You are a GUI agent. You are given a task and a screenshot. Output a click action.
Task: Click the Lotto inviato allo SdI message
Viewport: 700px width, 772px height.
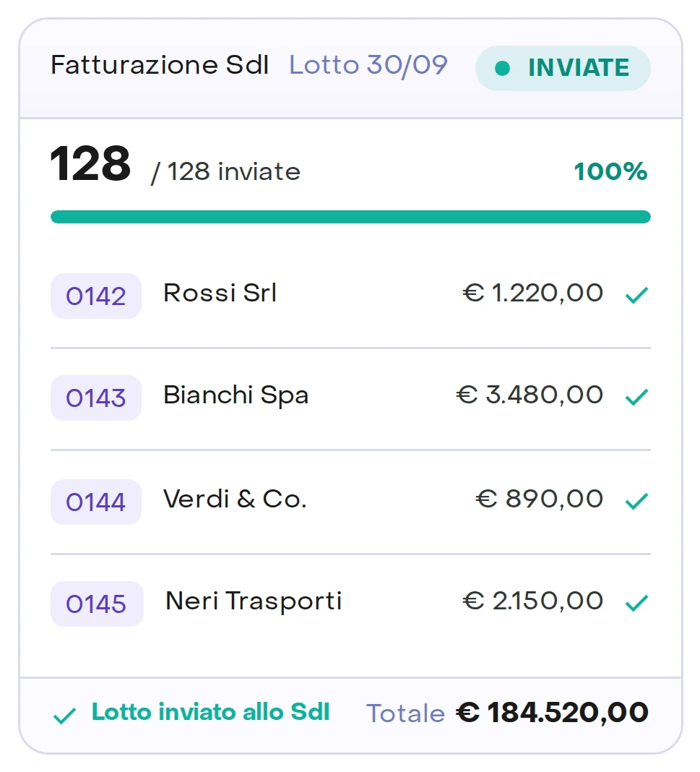[x=210, y=712]
